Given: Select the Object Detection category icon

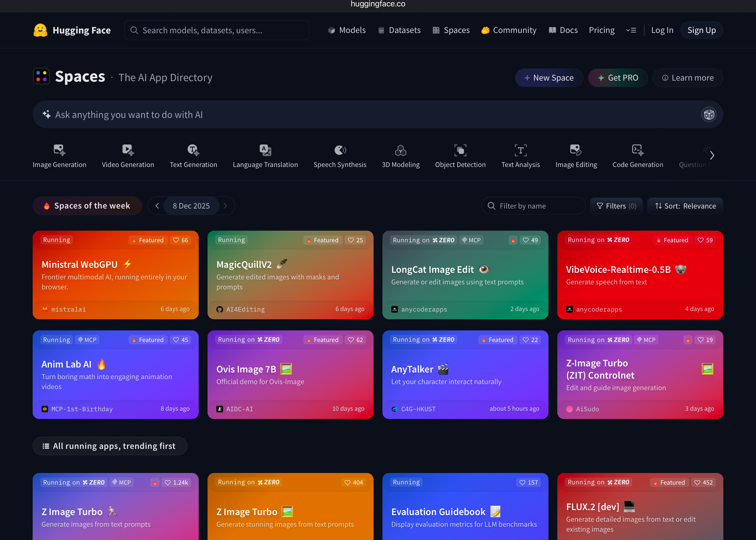Looking at the screenshot, I should pyautogui.click(x=460, y=150).
